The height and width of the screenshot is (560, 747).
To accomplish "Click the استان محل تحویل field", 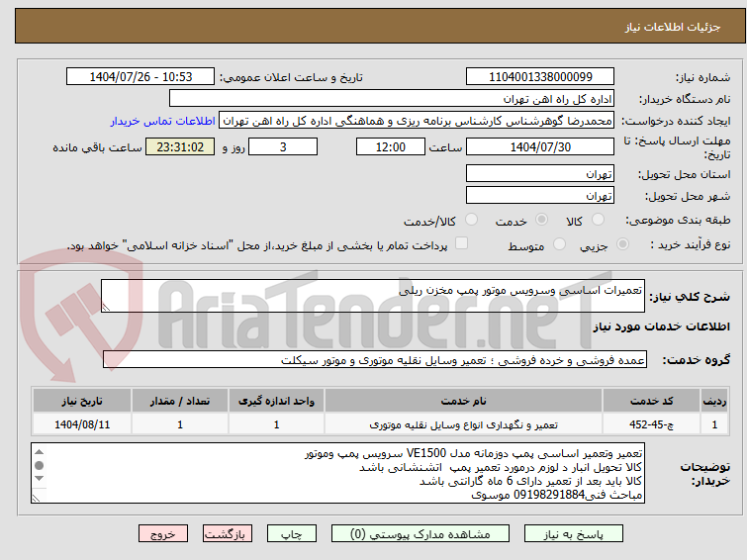I will click(540, 173).
